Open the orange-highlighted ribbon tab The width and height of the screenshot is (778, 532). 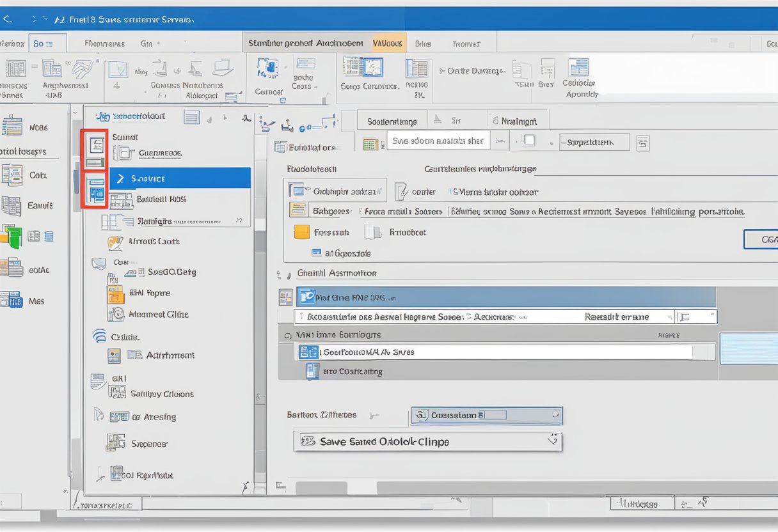[388, 43]
